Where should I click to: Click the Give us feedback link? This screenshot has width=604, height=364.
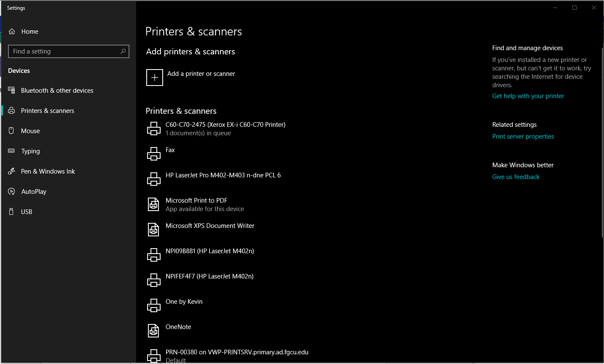pos(516,177)
